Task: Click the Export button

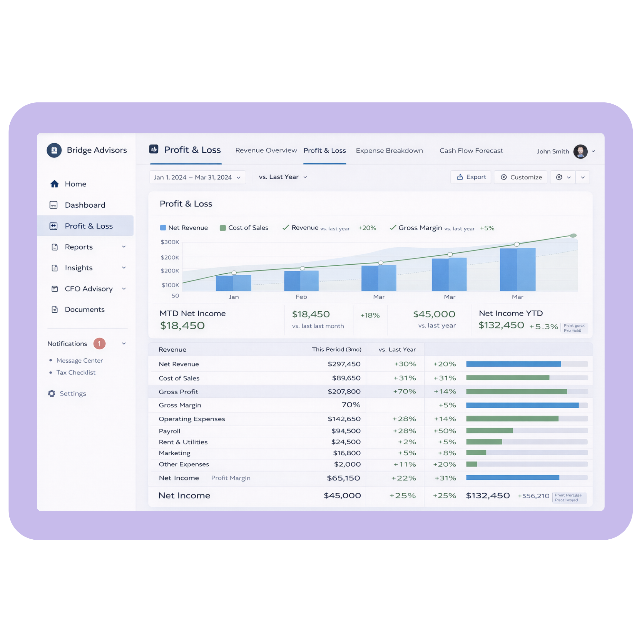Action: 471,177
